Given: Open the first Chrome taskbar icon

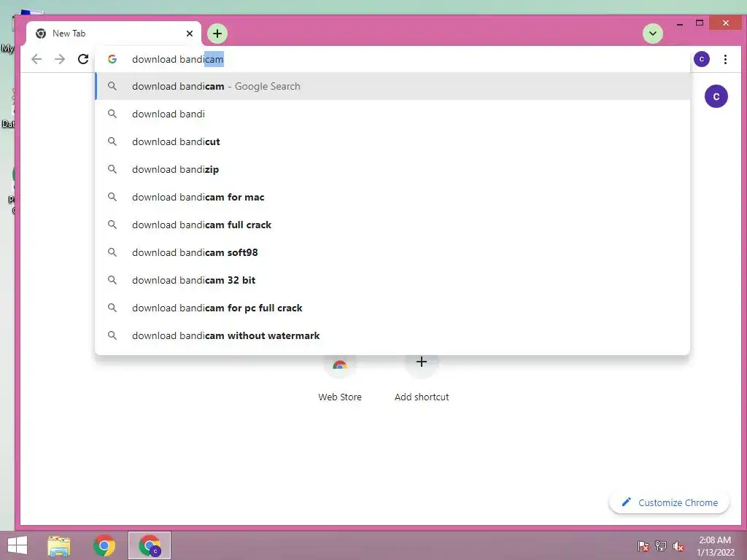Looking at the screenshot, I should coord(104,545).
